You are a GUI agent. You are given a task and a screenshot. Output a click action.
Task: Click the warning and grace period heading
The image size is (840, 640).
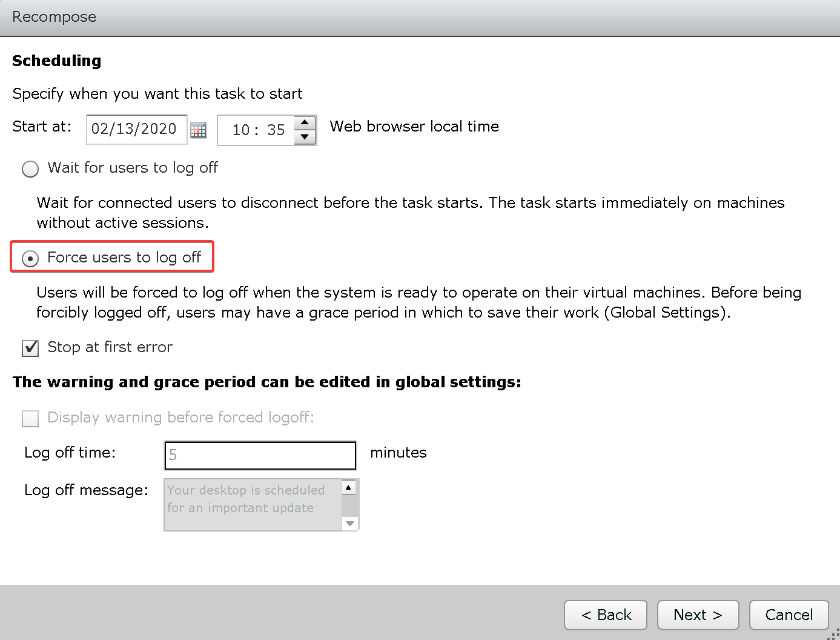tap(267, 382)
